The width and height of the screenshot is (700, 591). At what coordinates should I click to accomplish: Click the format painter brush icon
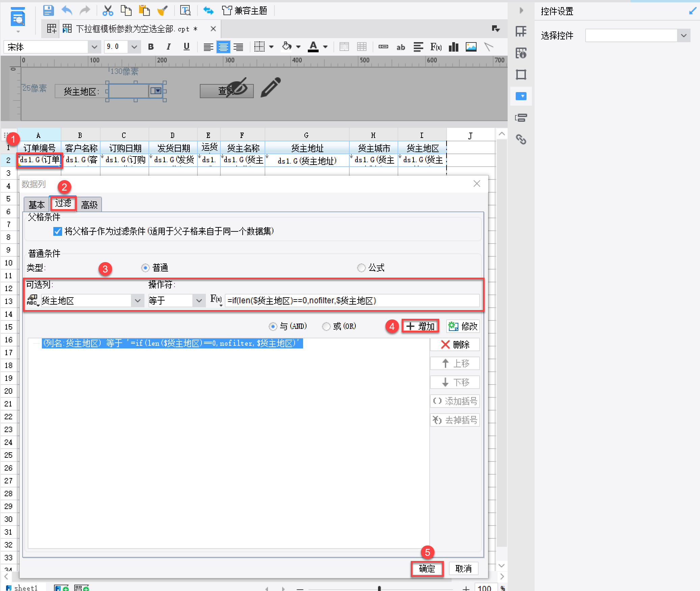162,10
